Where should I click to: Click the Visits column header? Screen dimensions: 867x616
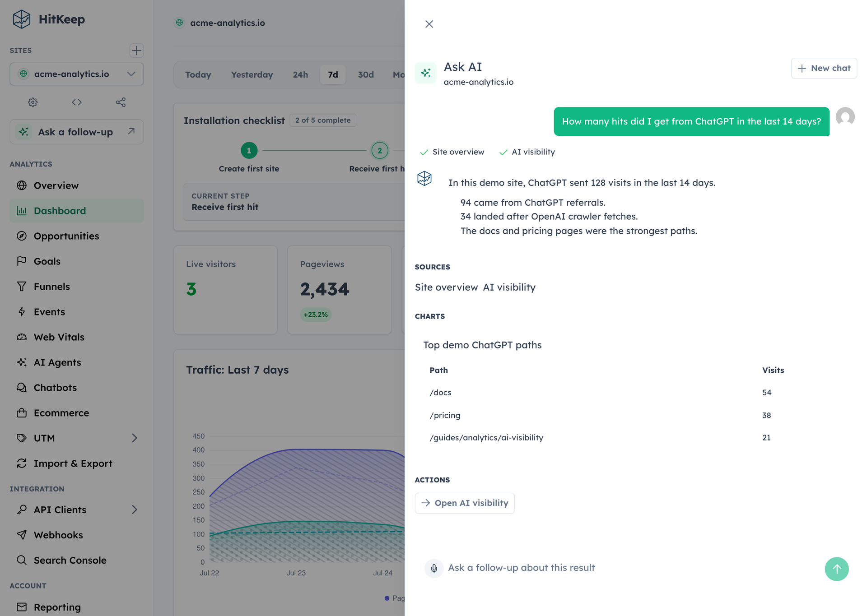coord(773,371)
